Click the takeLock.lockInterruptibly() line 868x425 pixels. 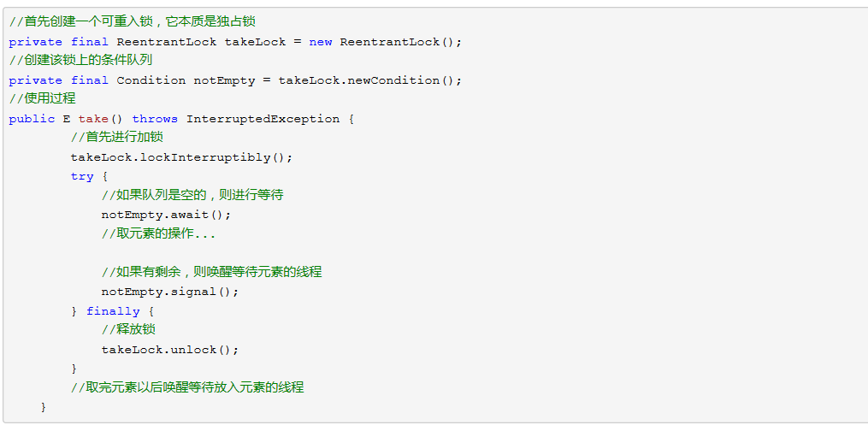coord(181,157)
